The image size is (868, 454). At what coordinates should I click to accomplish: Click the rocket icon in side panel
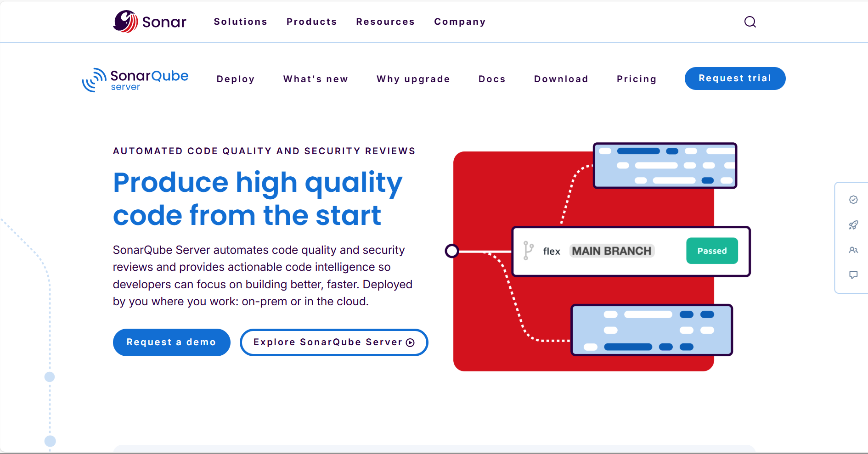click(853, 225)
